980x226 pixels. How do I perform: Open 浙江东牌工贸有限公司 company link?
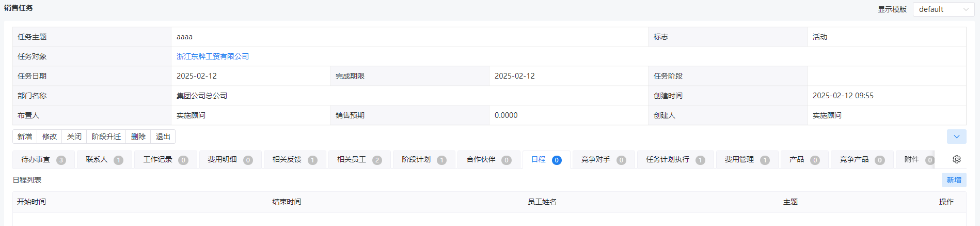click(213, 56)
